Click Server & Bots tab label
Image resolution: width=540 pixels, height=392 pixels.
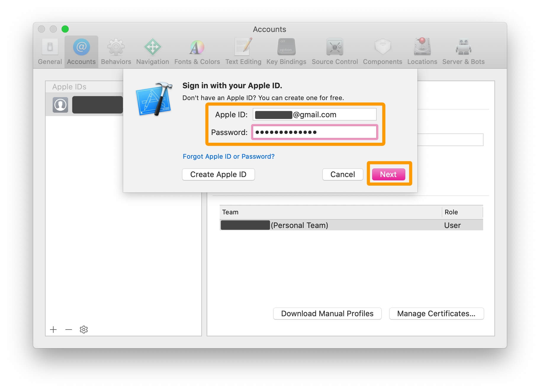(463, 62)
